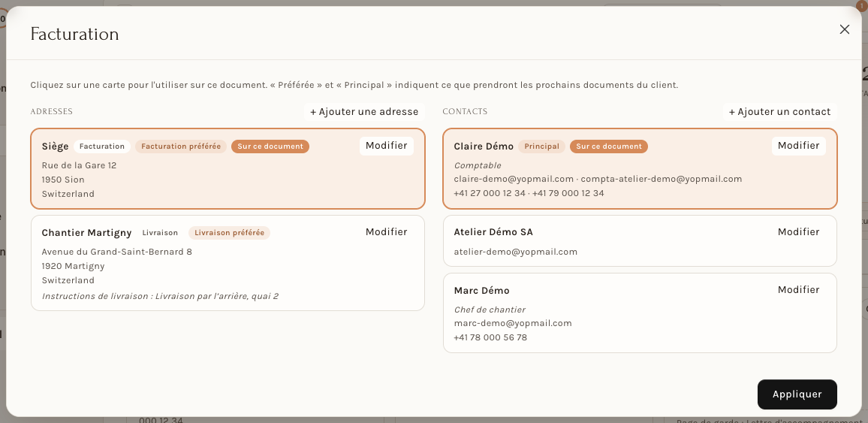Click Sur ce document badge on Claire Démo
The image size is (868, 423).
tap(609, 147)
